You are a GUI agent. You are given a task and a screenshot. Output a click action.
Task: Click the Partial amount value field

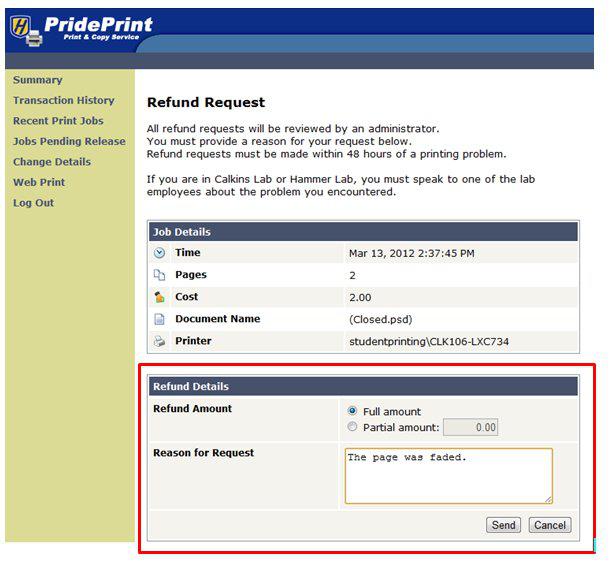tap(471, 428)
